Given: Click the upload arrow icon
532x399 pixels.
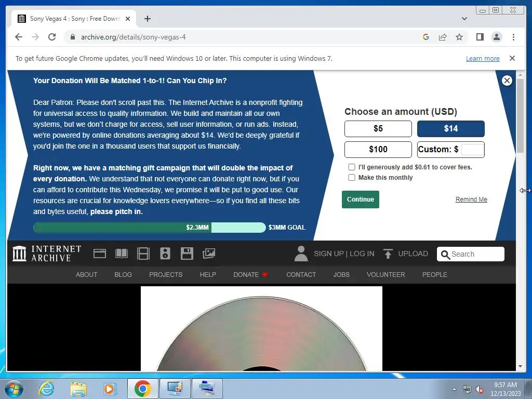Looking at the screenshot, I should point(388,254).
